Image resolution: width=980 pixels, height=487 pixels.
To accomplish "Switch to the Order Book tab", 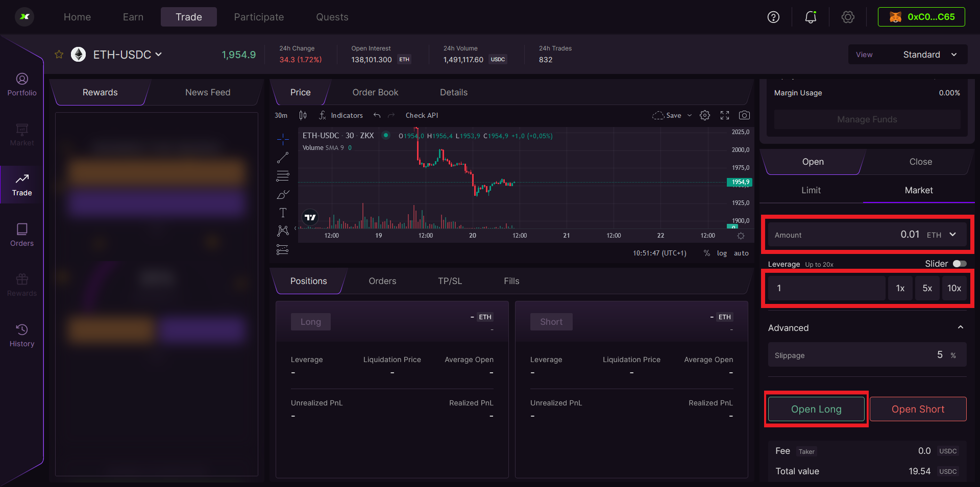I will (x=375, y=92).
